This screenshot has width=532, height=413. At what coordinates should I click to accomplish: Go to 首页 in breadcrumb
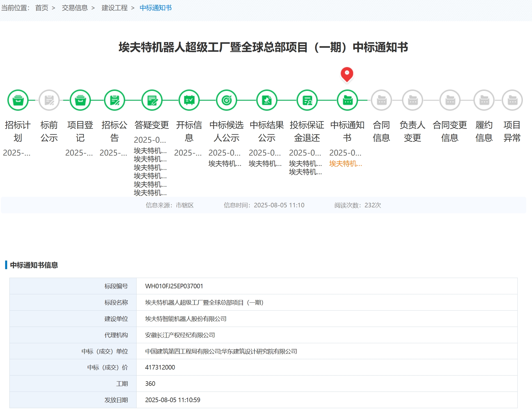(42, 8)
